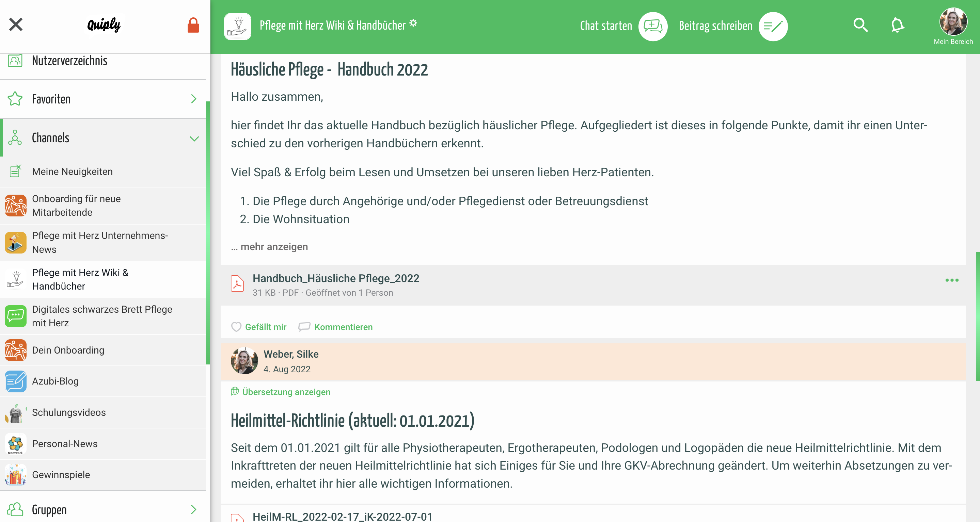Screen dimensions: 980x522
Task: Open Silke Weber's avatar on the post
Action: pos(244,361)
